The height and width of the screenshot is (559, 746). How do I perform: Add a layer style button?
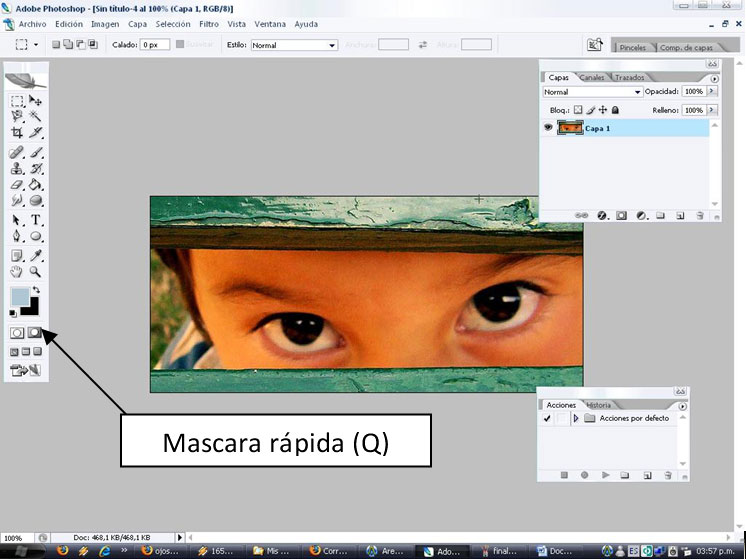coord(602,216)
